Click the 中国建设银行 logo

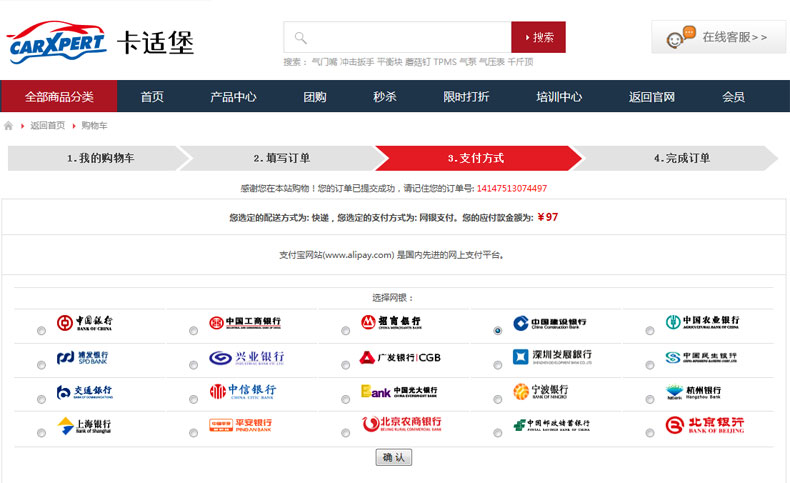(550, 323)
